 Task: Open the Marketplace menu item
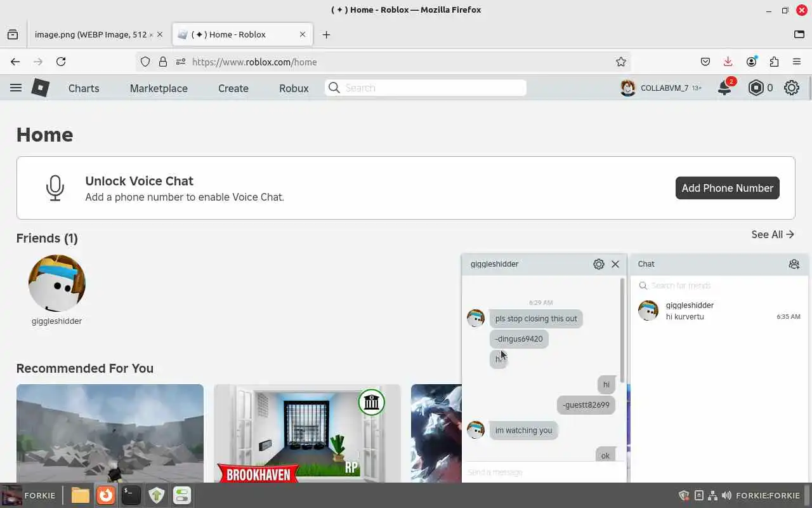coord(159,88)
